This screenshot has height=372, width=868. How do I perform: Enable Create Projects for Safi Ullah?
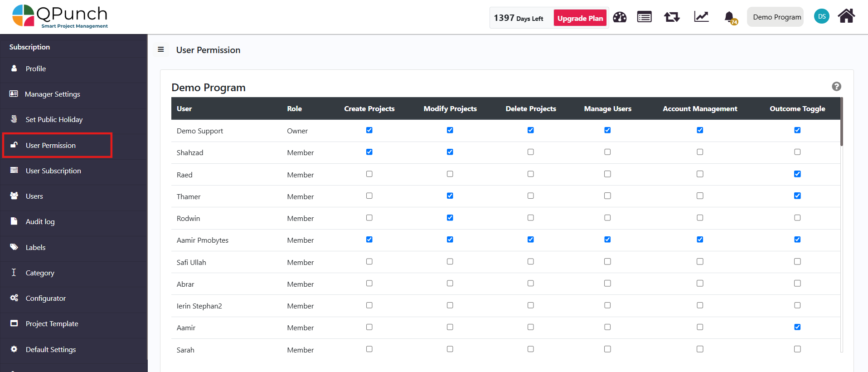click(369, 261)
